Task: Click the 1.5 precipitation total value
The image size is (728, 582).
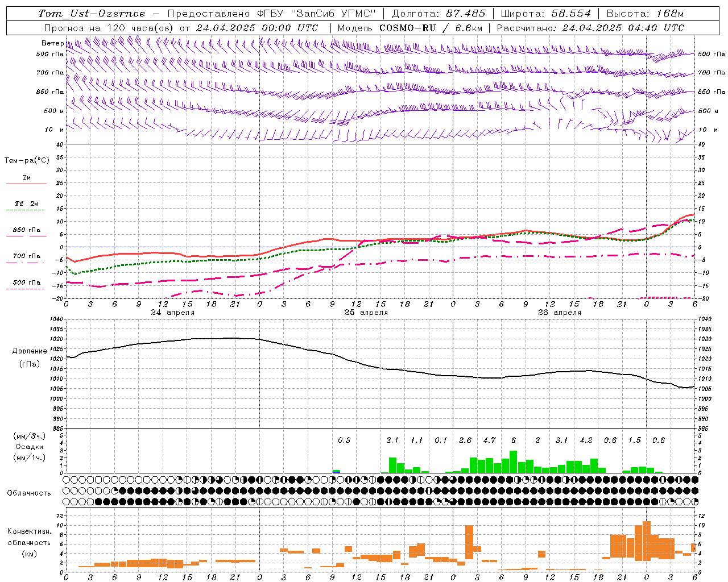Action: coord(634,440)
